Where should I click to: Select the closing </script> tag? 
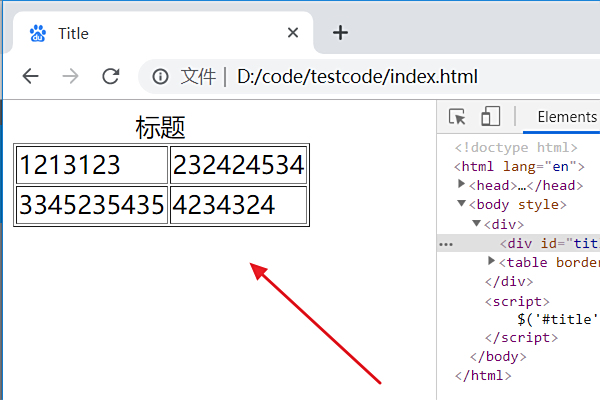[522, 338]
